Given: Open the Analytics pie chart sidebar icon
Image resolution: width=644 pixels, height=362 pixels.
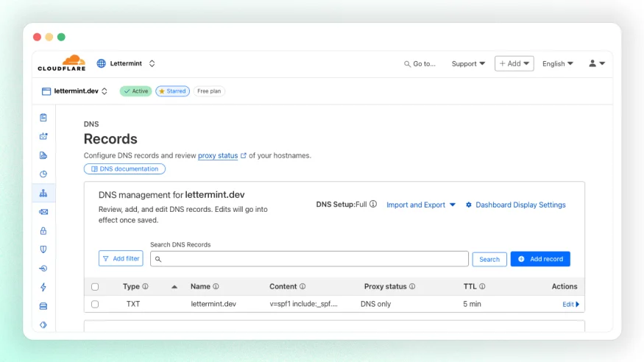Looking at the screenshot, I should coord(43,174).
